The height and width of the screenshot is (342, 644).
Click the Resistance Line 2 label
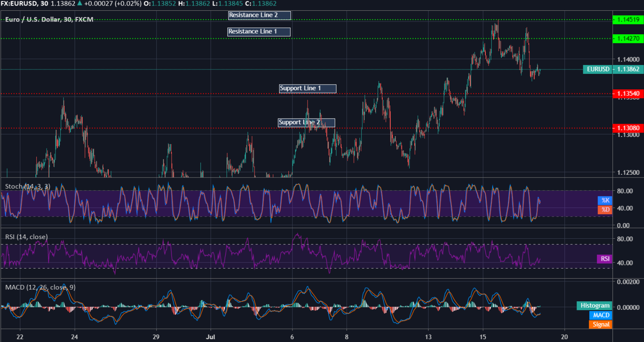point(259,15)
